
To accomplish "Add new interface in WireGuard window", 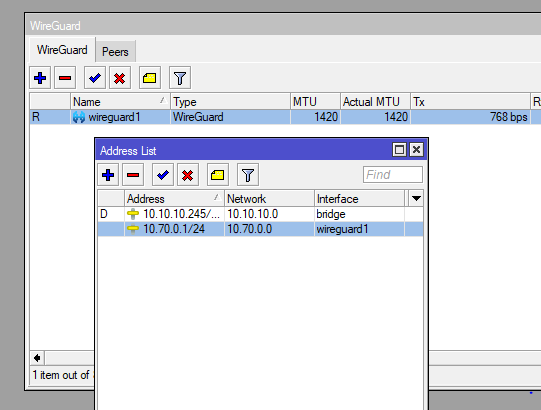I will 40,78.
